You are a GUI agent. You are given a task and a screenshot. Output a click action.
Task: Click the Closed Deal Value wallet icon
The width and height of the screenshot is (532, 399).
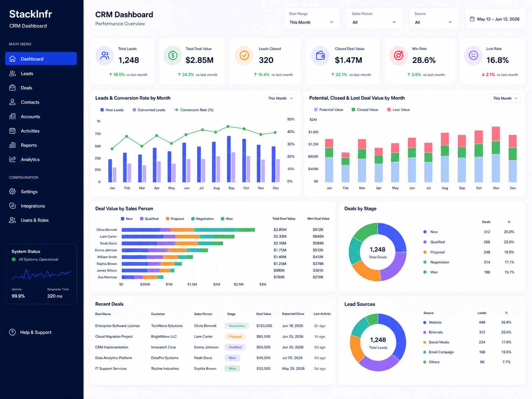point(320,55)
